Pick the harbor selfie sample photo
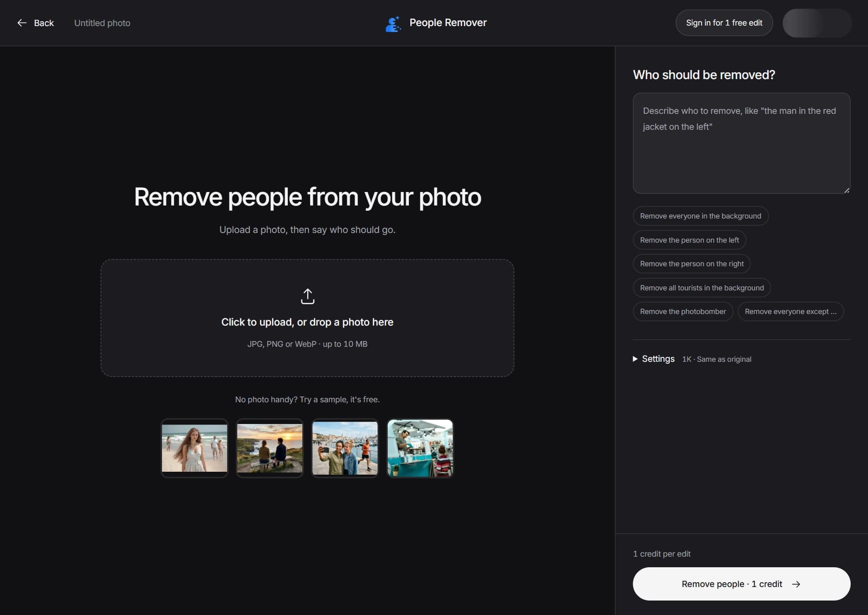The image size is (868, 615). (345, 448)
